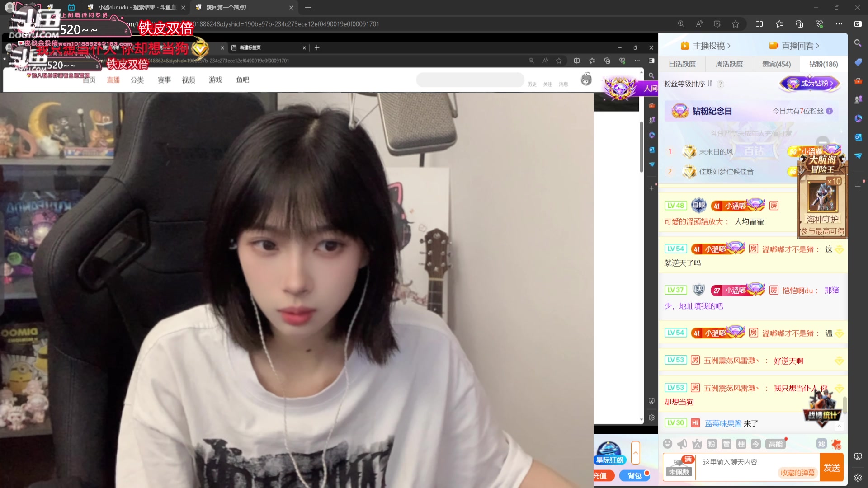Activate the read aloud icon
This screenshot has width=868, height=488.
(699, 24)
